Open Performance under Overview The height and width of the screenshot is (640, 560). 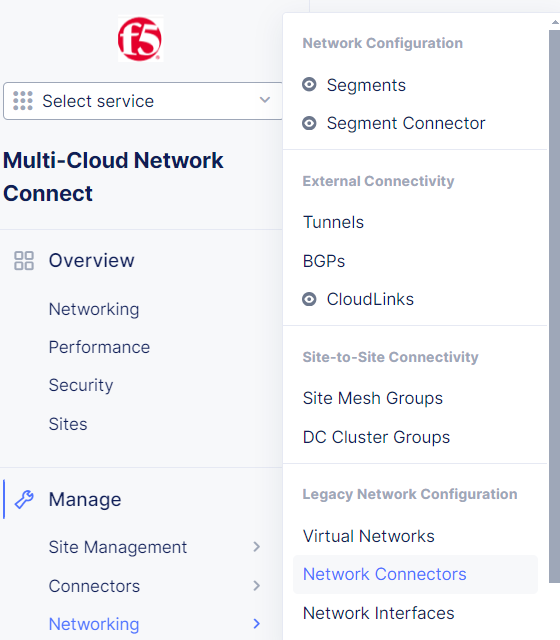99,347
